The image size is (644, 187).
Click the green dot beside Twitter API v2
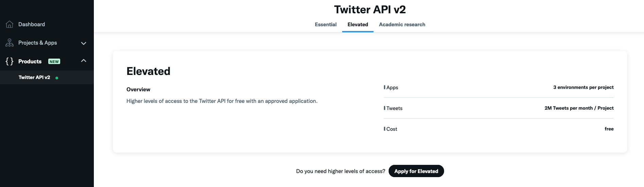pyautogui.click(x=57, y=78)
